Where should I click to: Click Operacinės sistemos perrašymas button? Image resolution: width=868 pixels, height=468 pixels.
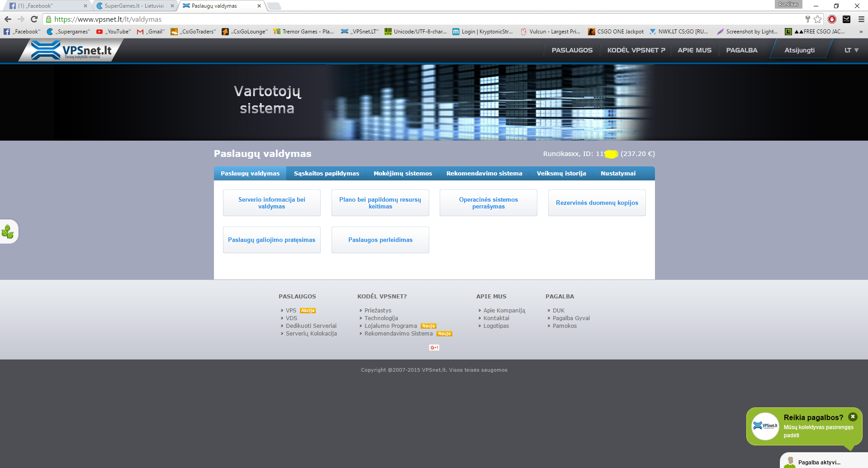[489, 203]
